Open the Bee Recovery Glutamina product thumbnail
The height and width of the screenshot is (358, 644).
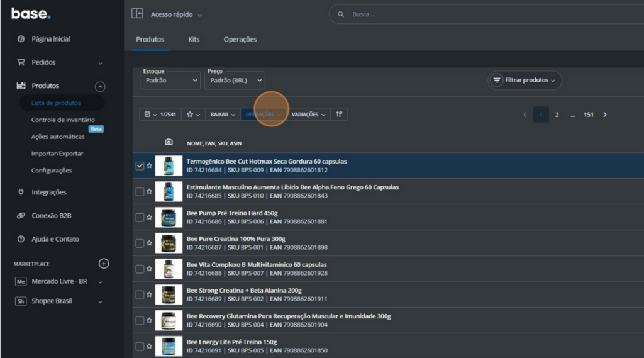pos(169,321)
